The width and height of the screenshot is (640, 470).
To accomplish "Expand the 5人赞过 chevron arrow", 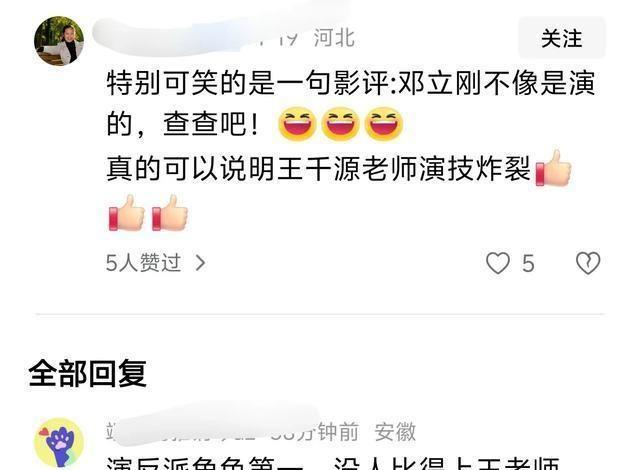I will (x=200, y=263).
